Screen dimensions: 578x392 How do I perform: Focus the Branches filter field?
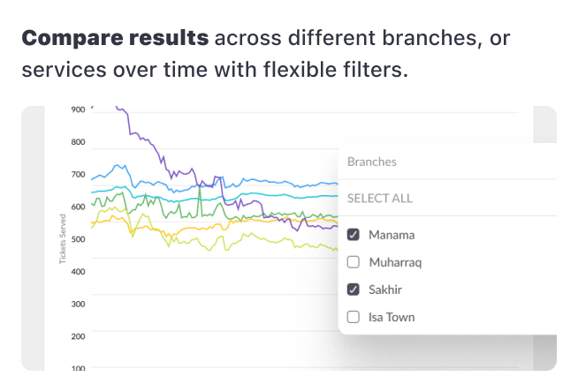tap(424, 162)
